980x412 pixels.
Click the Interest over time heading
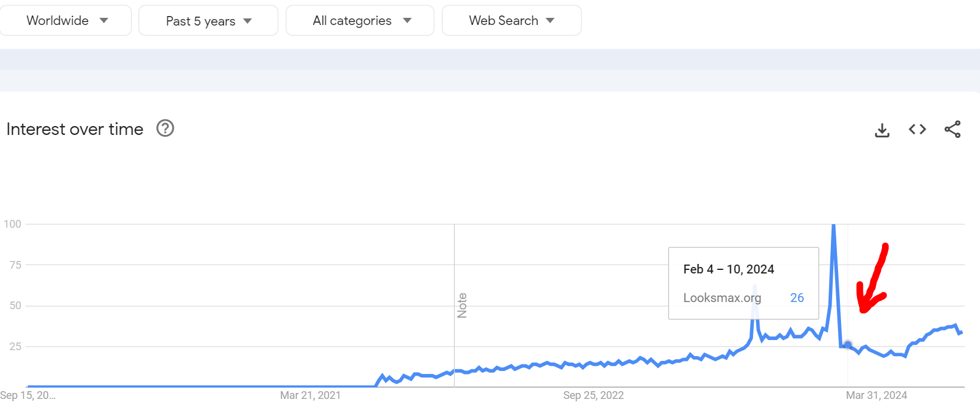[x=75, y=129]
